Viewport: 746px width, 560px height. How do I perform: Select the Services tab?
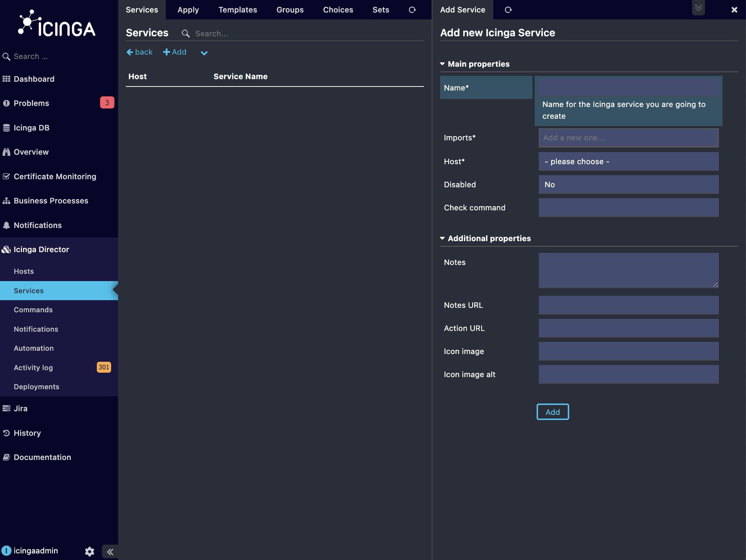pyautogui.click(x=142, y=10)
